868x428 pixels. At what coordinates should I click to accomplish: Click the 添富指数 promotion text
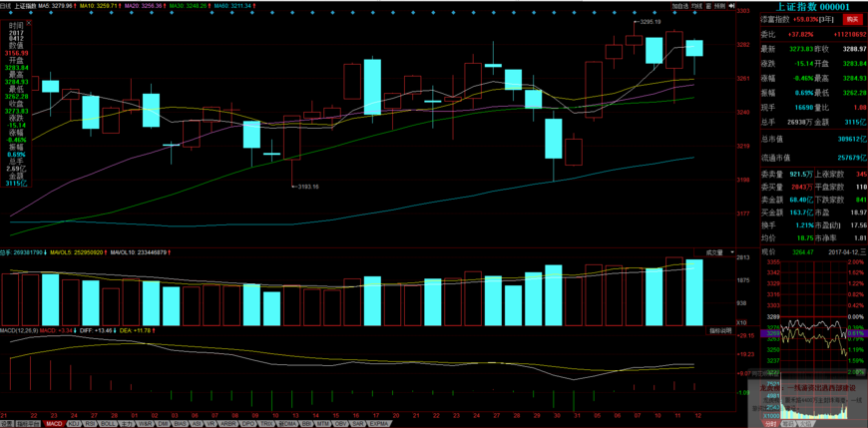(x=774, y=19)
